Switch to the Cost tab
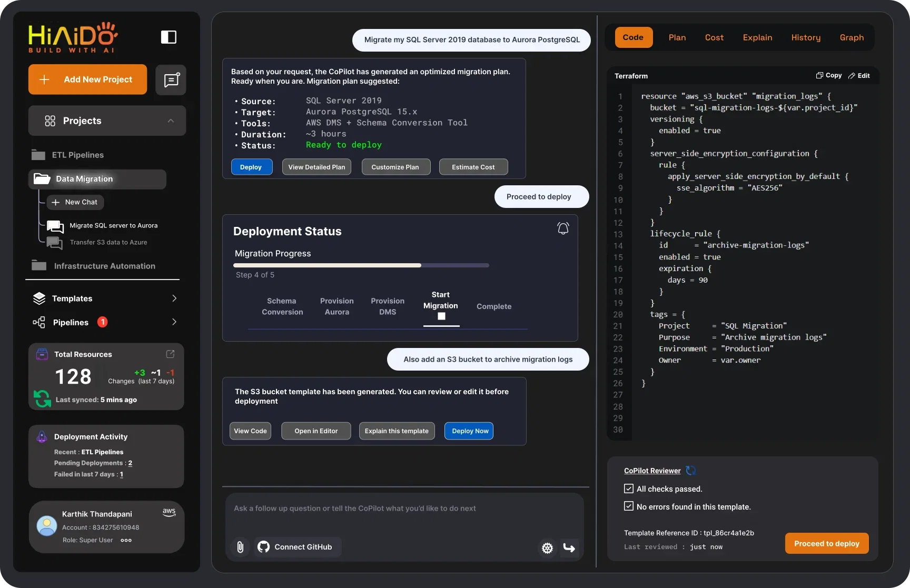 pos(714,37)
